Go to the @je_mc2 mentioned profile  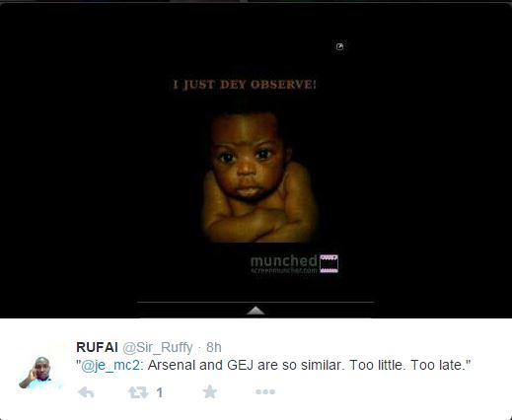[x=110, y=365]
